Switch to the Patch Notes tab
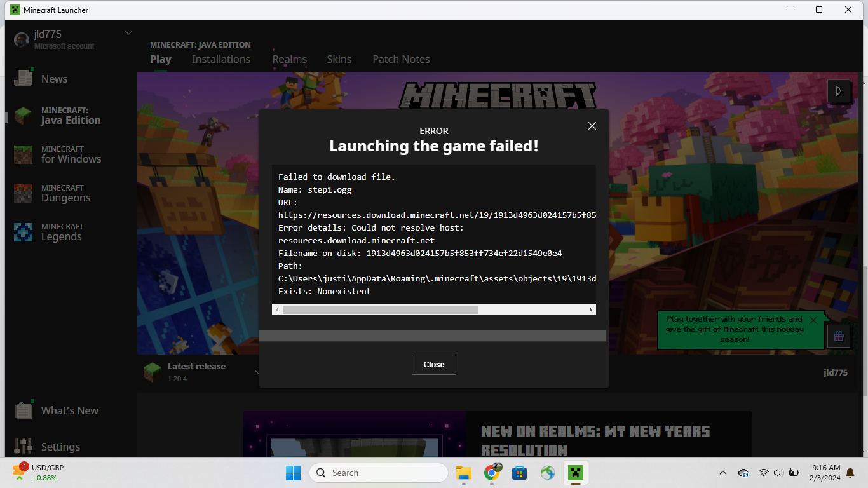This screenshot has width=868, height=488. point(401,59)
